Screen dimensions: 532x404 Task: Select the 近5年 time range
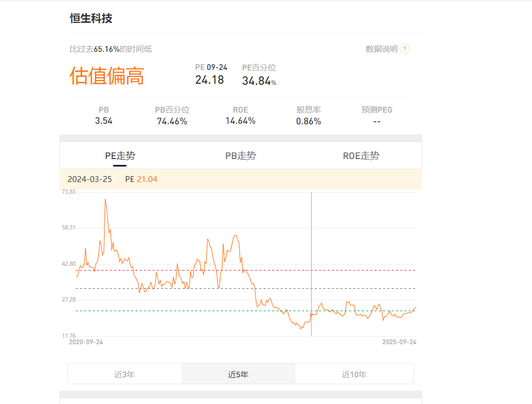click(x=239, y=374)
